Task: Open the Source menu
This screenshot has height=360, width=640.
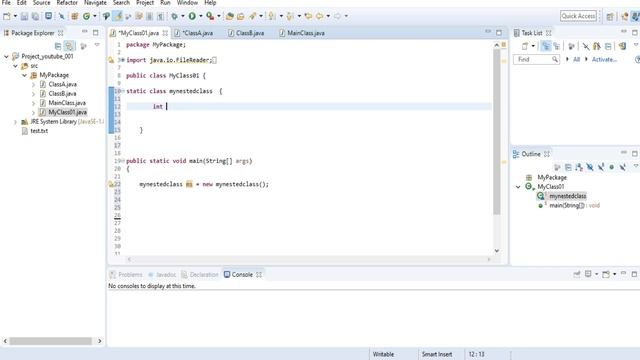Action: tap(42, 3)
